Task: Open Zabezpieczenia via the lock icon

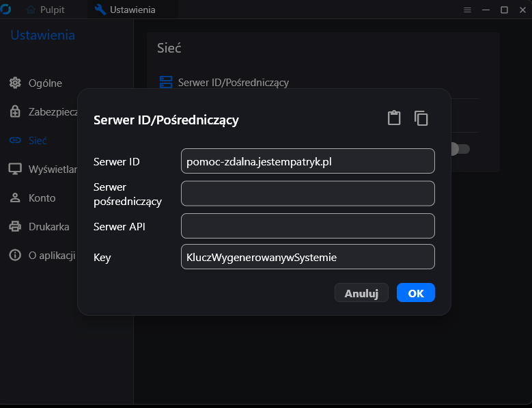Action: pyautogui.click(x=15, y=112)
